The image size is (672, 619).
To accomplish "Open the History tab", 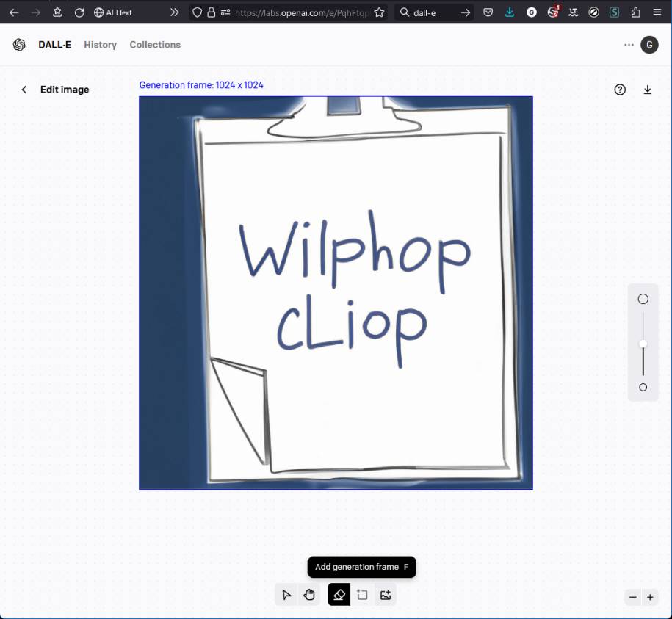I will (100, 45).
